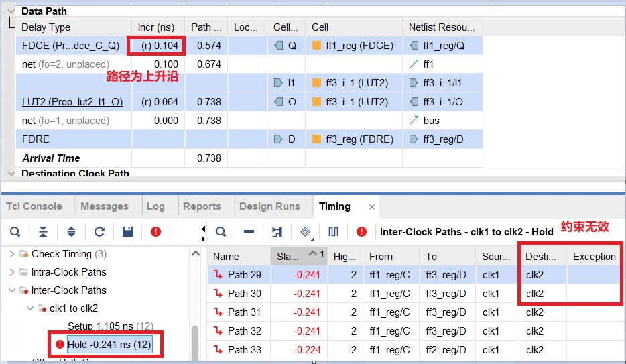This screenshot has height=364, width=626.
Task: Click the ff2_reg/D cell in Path 33
Action: (446, 350)
